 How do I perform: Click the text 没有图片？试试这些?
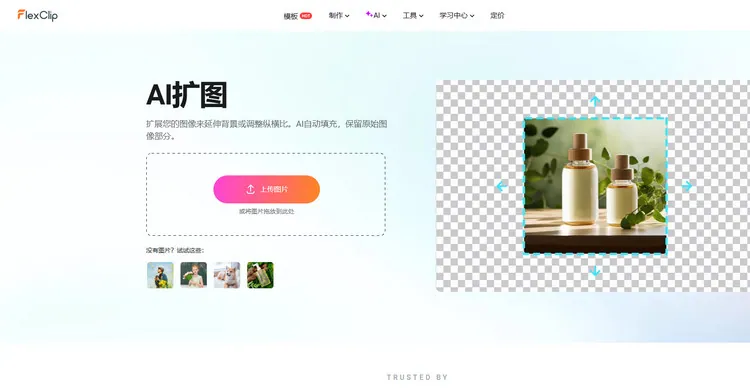[175, 250]
